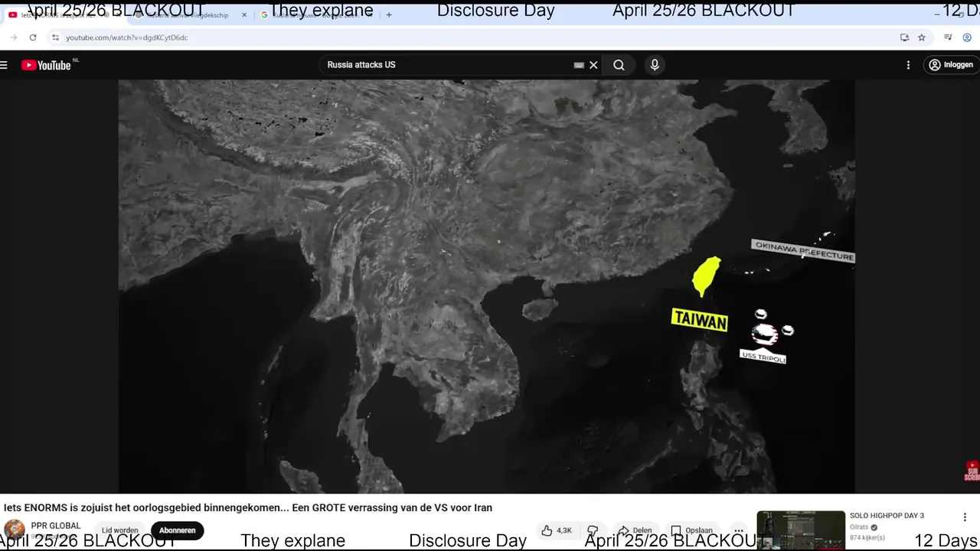Image resolution: width=980 pixels, height=551 pixels.
Task: Focus the 'Russia attacks US' search field
Action: point(448,65)
